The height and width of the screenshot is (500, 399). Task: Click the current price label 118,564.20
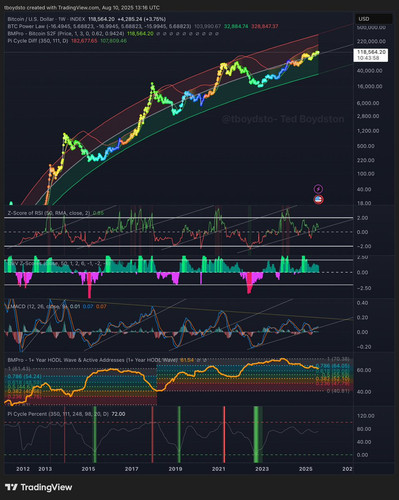tap(371, 55)
